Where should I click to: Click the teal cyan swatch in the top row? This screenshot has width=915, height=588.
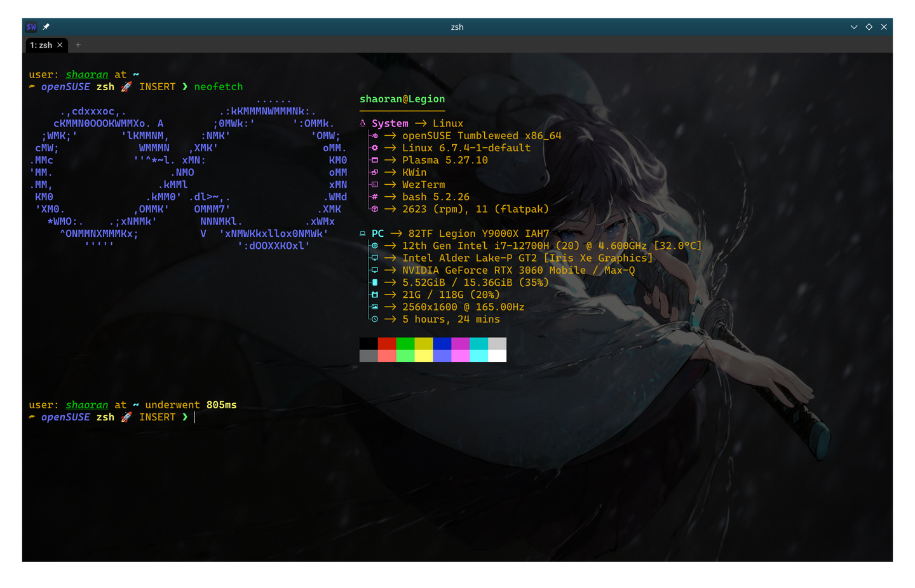[479, 344]
